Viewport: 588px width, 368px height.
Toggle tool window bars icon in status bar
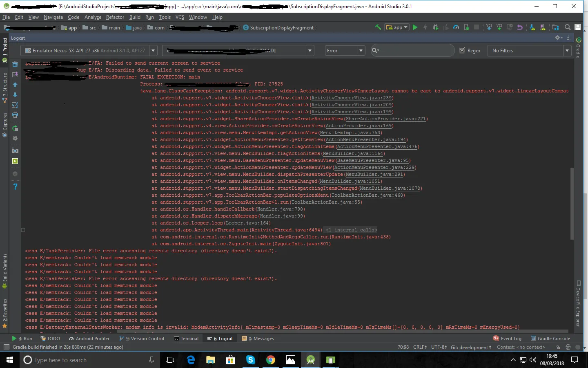6,347
